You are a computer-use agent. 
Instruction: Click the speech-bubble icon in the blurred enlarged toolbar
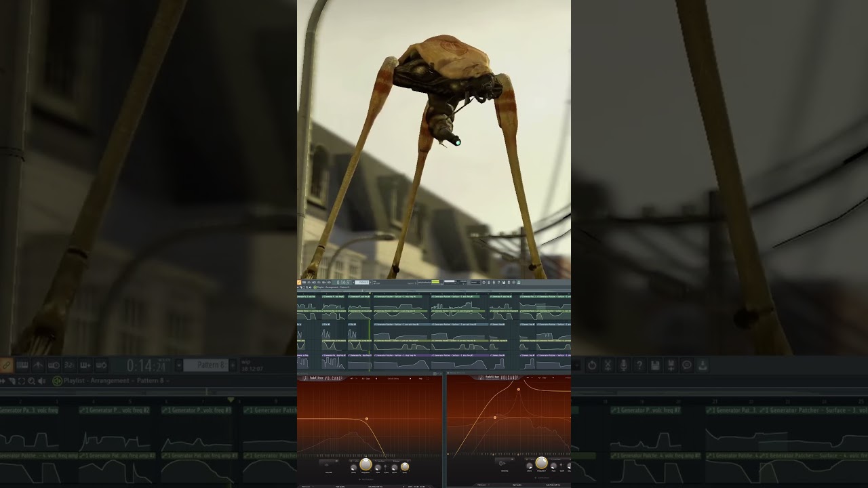coord(687,365)
